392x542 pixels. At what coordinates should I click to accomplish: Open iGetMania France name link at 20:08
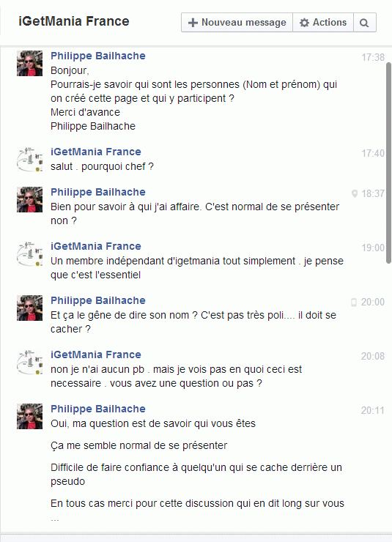point(96,354)
